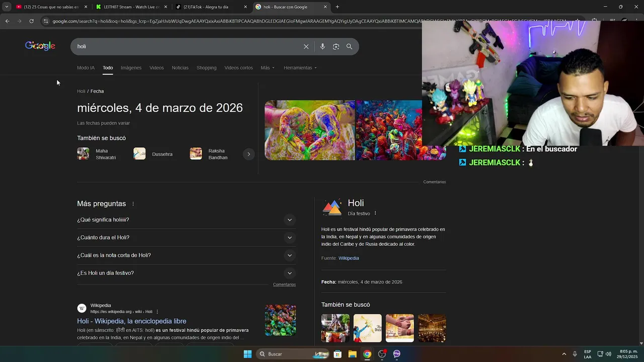Screen dimensions: 644x362
Task: Click Comentarios below Más preguntas
Action: (x=284, y=285)
